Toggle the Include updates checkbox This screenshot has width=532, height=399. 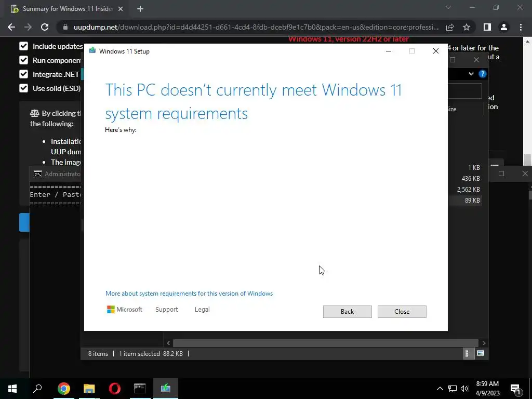click(x=23, y=46)
